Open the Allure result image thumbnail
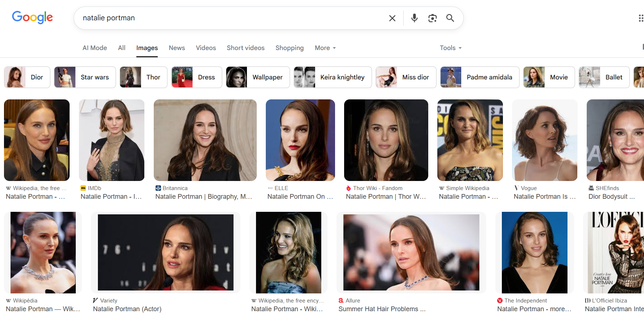This screenshot has width=644, height=313. (x=411, y=252)
